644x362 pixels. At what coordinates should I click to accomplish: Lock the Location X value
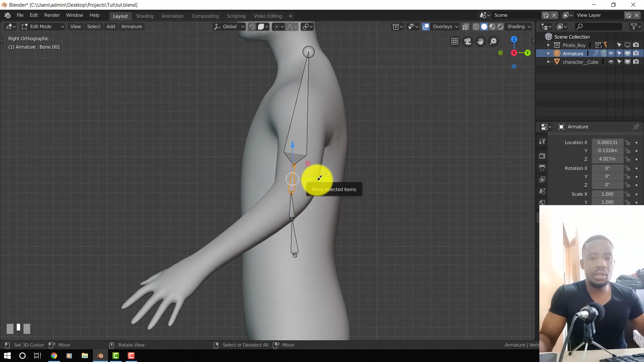[x=628, y=142]
